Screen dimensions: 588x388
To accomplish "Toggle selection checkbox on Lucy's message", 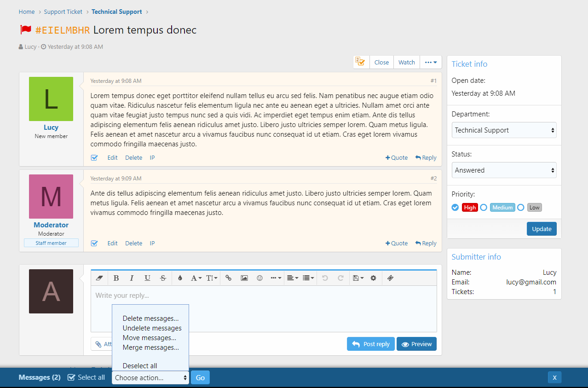I will coord(94,158).
